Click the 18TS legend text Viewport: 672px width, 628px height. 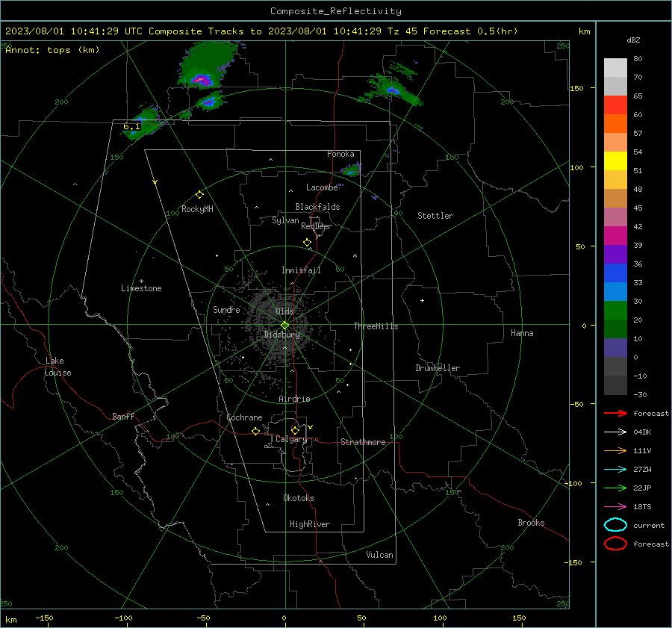(642, 507)
